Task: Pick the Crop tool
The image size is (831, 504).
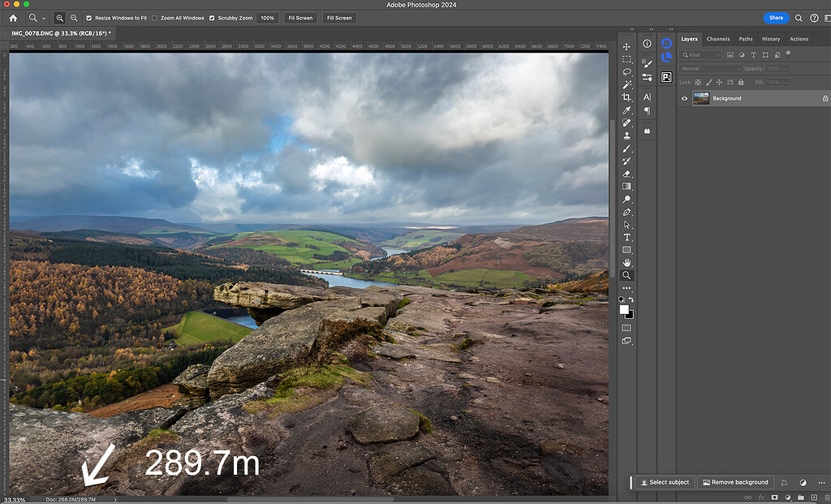Action: 626,97
